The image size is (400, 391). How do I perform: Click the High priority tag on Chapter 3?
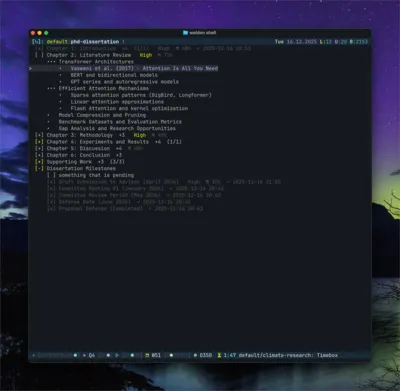click(140, 135)
